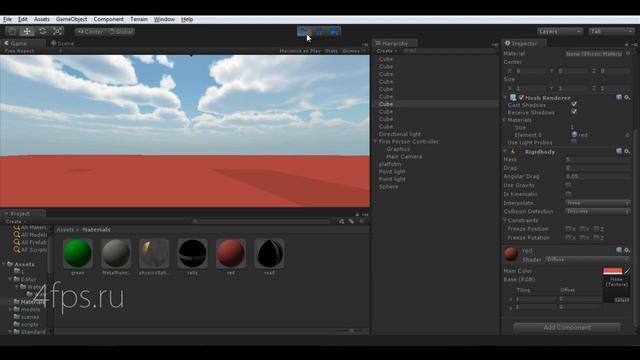The width and height of the screenshot is (640, 360).
Task: Open red material gear menu
Action: pyautogui.click(x=627, y=250)
